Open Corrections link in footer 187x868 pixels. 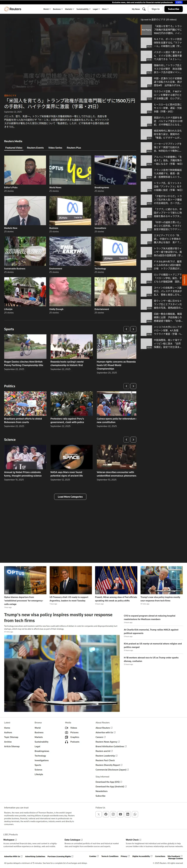pyautogui.click(x=160, y=856)
